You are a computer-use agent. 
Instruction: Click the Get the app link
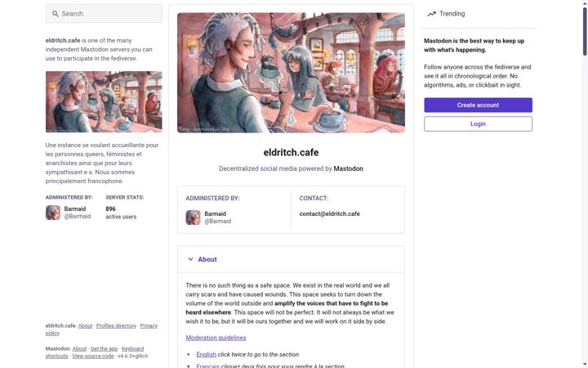(x=104, y=349)
